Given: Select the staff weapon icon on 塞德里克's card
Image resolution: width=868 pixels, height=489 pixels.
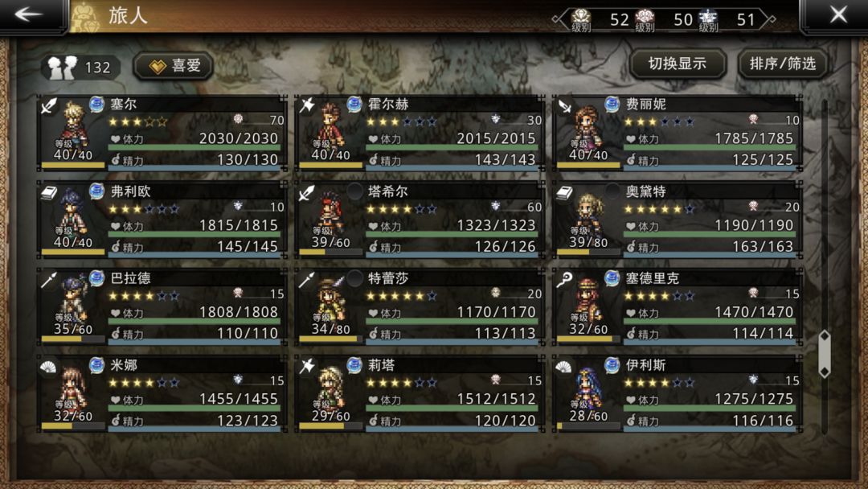Looking at the screenshot, I should (564, 280).
